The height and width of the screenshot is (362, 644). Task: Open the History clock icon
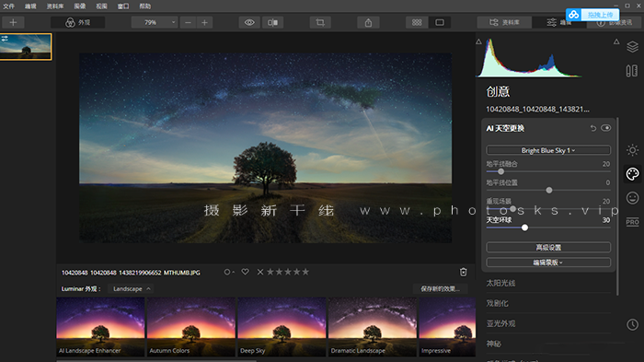pyautogui.click(x=633, y=324)
